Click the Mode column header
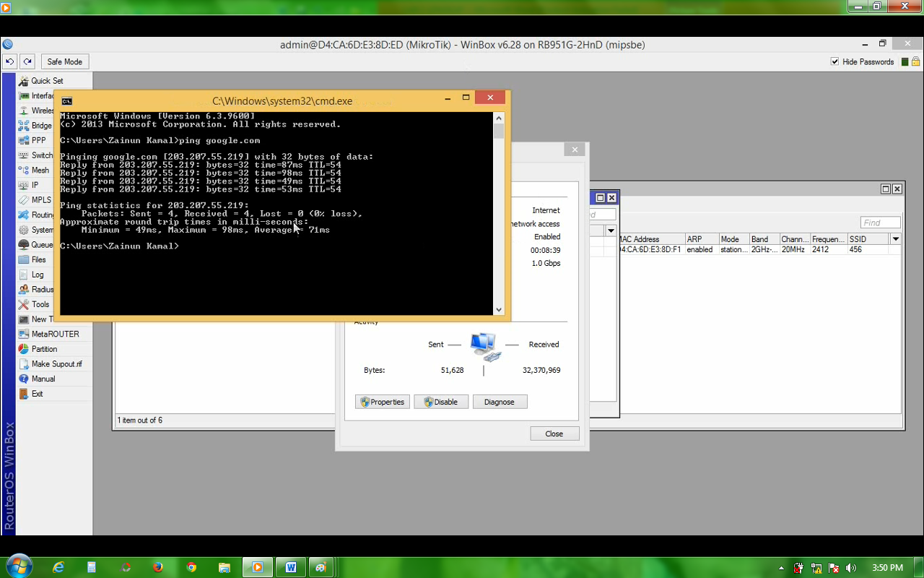This screenshot has width=924, height=578. (734, 239)
